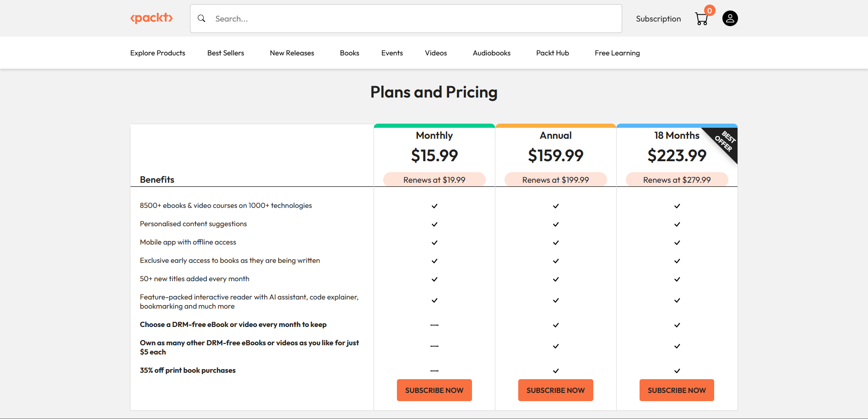Image resolution: width=868 pixels, height=419 pixels.
Task: Visit Packt Hub
Action: click(x=553, y=53)
